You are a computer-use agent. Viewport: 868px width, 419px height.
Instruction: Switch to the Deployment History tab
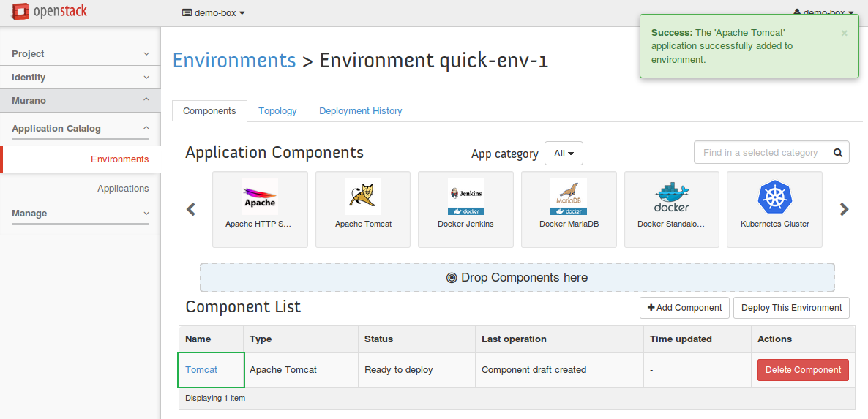click(x=360, y=111)
